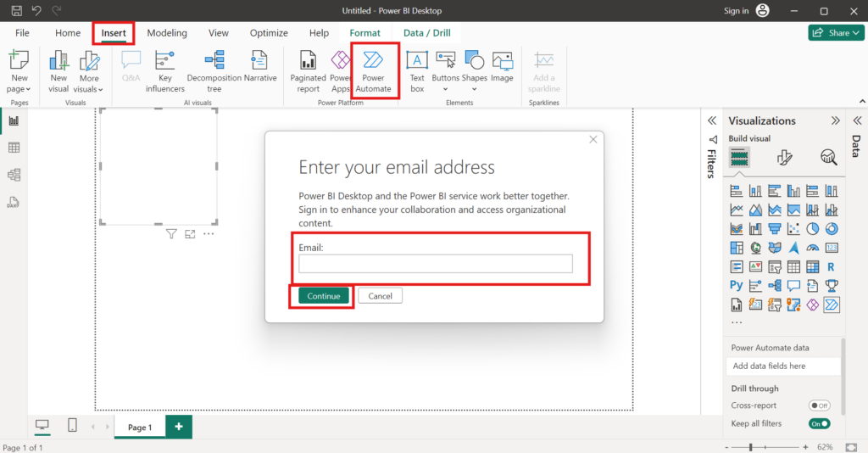Switch to Model view in left sidebar
This screenshot has height=453, width=868.
(x=14, y=175)
